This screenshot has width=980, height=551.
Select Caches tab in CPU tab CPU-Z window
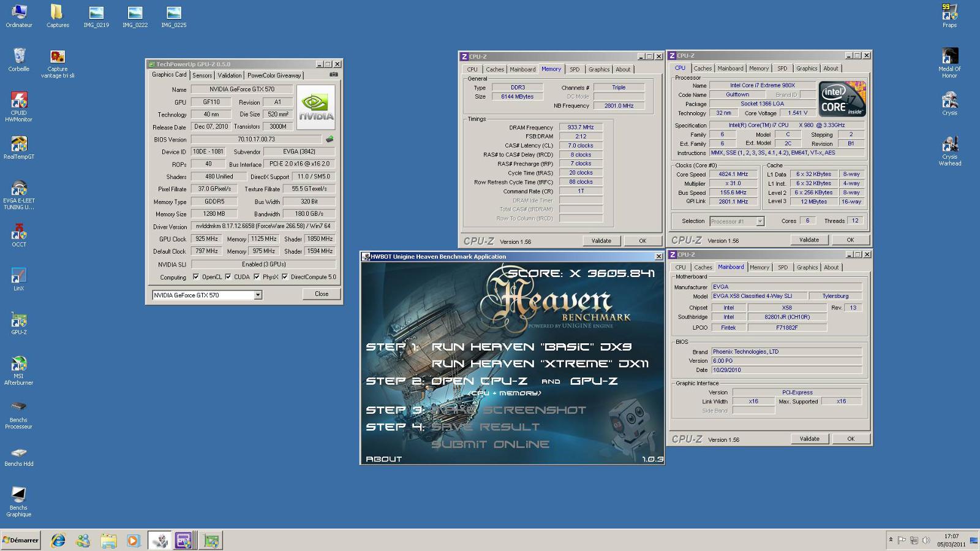(703, 69)
